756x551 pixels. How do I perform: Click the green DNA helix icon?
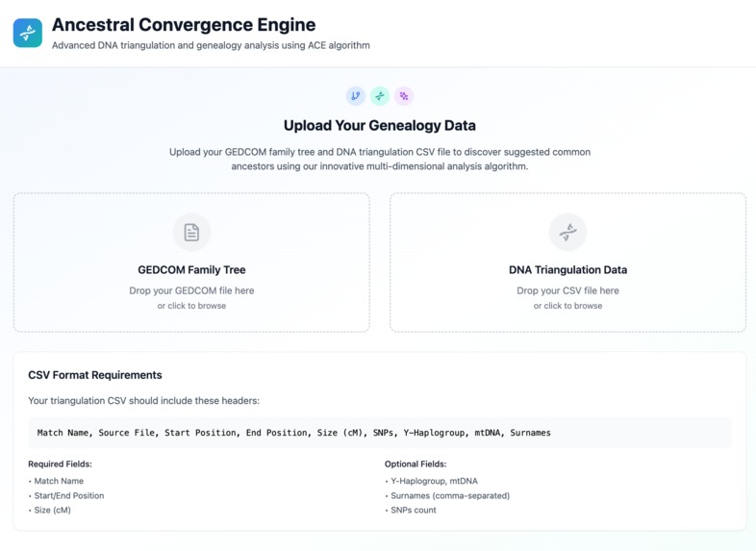coord(380,96)
